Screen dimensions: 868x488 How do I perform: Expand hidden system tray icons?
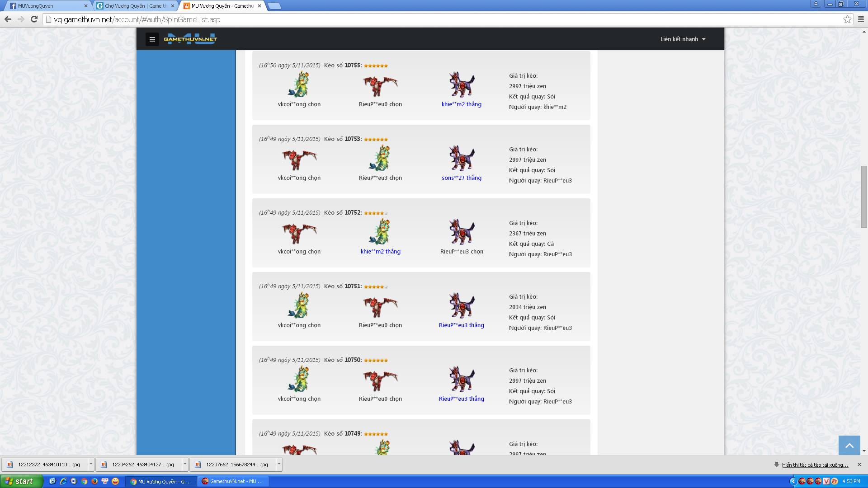[793, 481]
